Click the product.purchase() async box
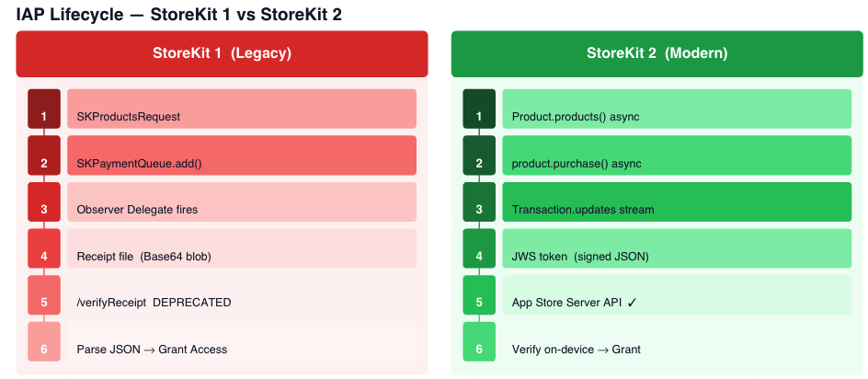Screen dimensions: 868x379 (677, 155)
